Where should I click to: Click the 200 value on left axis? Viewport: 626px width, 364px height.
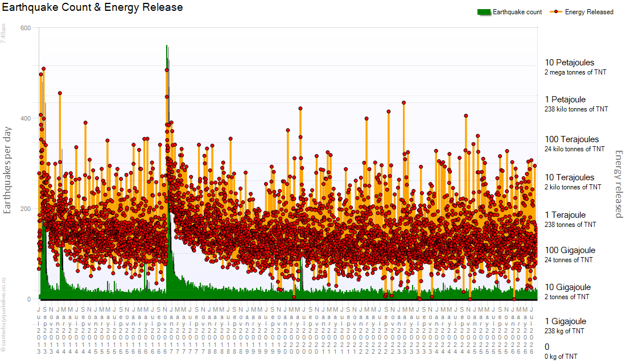tap(26, 209)
